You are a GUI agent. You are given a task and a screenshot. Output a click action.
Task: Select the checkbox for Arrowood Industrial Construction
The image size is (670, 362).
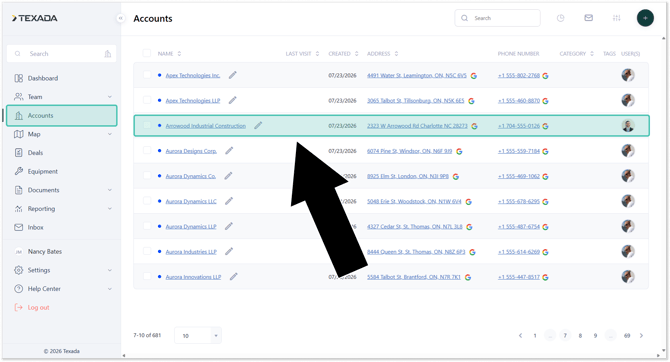(x=147, y=125)
